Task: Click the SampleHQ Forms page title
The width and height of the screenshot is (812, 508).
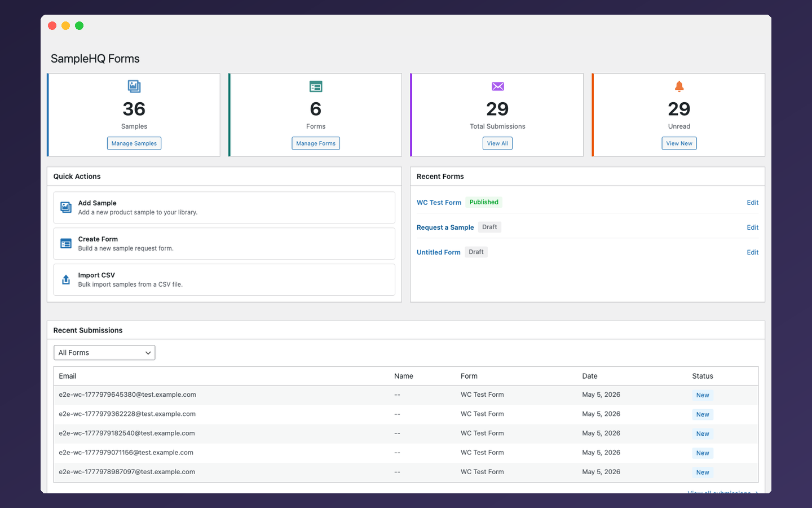Action: tap(95, 59)
